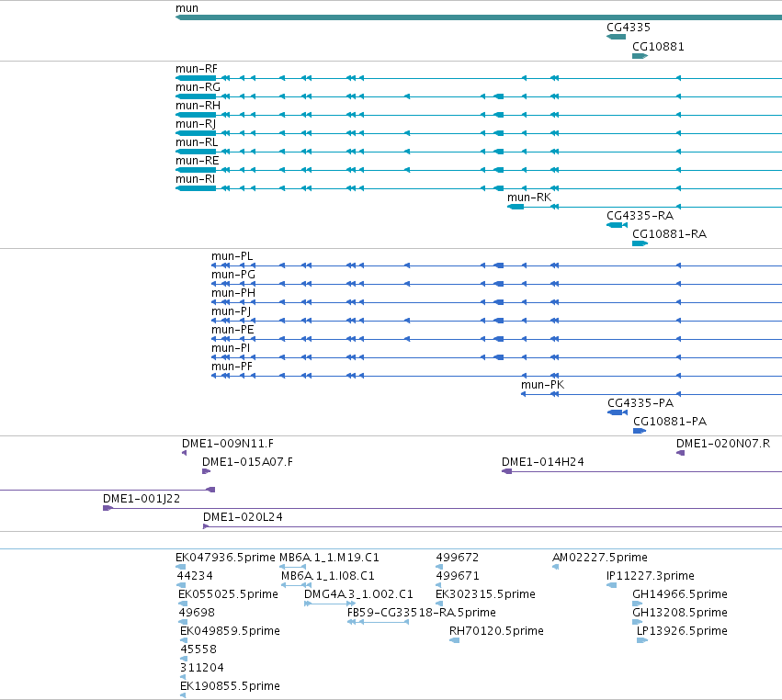The image size is (782, 700).
Task: Pick the mun-PK protein label
Action: coord(542,384)
